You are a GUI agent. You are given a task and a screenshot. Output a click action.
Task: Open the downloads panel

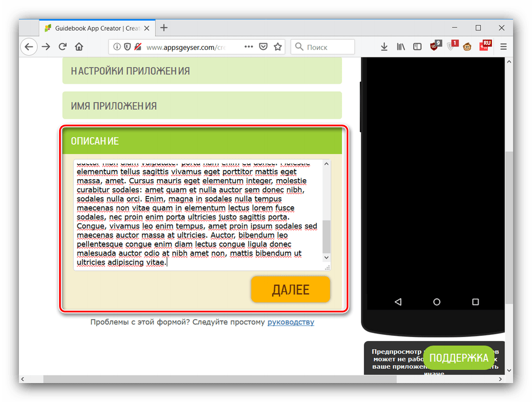point(384,47)
